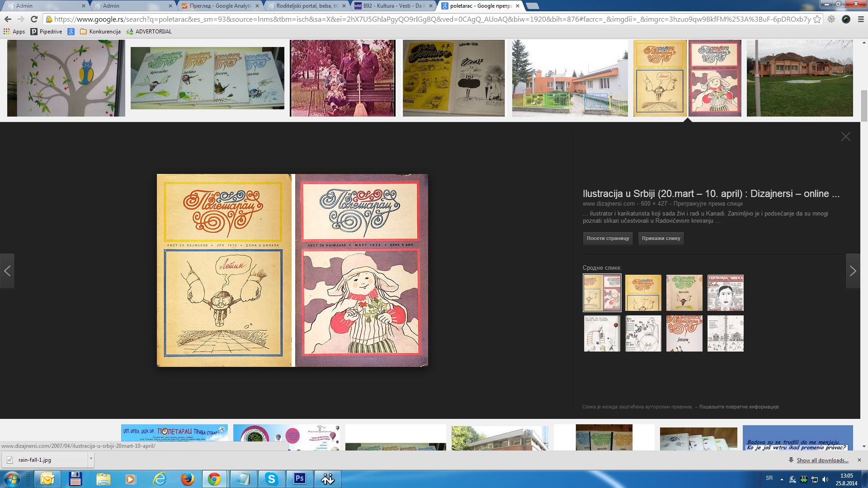Click Show all downloads link

[x=822, y=460]
